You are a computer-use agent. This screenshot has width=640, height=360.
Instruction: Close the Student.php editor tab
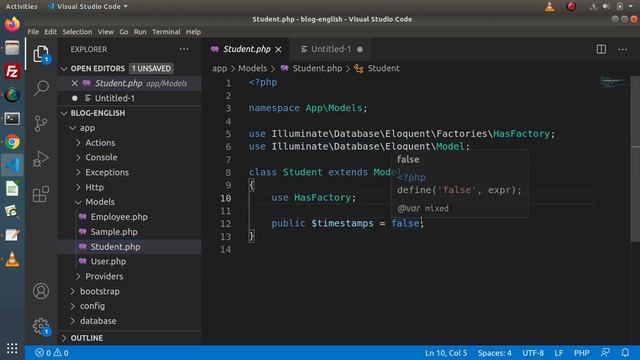tap(278, 49)
